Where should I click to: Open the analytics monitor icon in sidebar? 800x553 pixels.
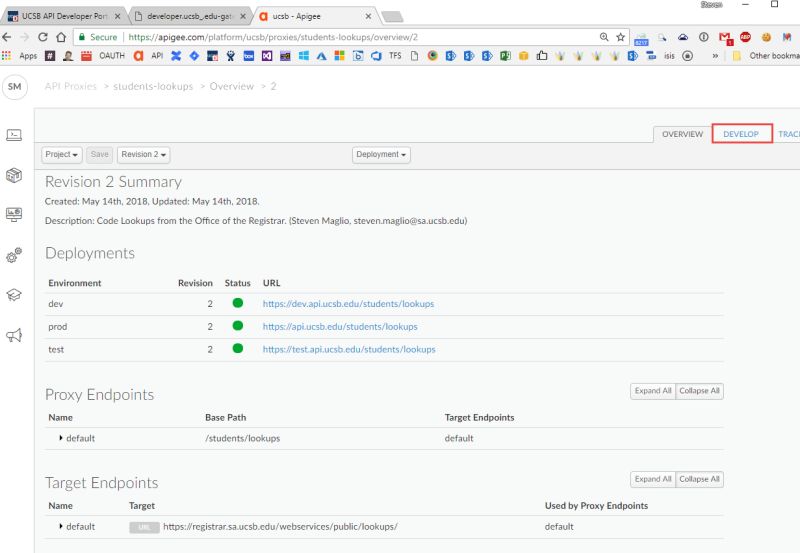click(14, 214)
